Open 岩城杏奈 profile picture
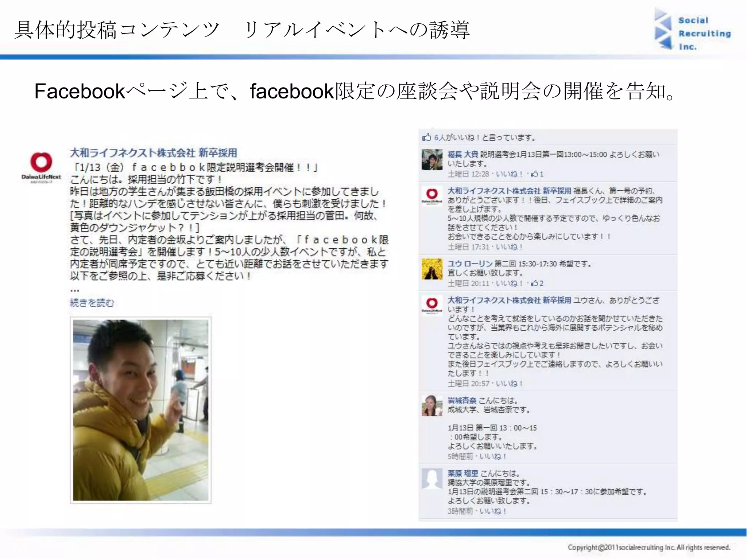This screenshot has height=560, width=747. [432, 405]
